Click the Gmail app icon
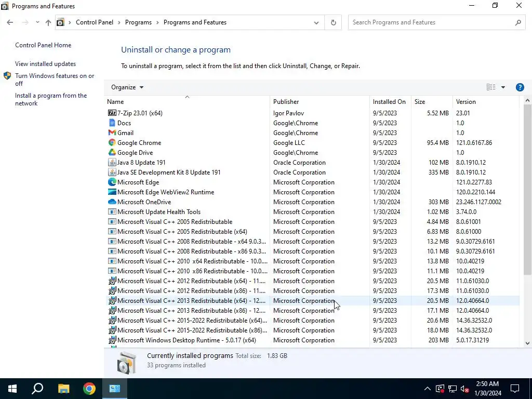 click(x=112, y=132)
